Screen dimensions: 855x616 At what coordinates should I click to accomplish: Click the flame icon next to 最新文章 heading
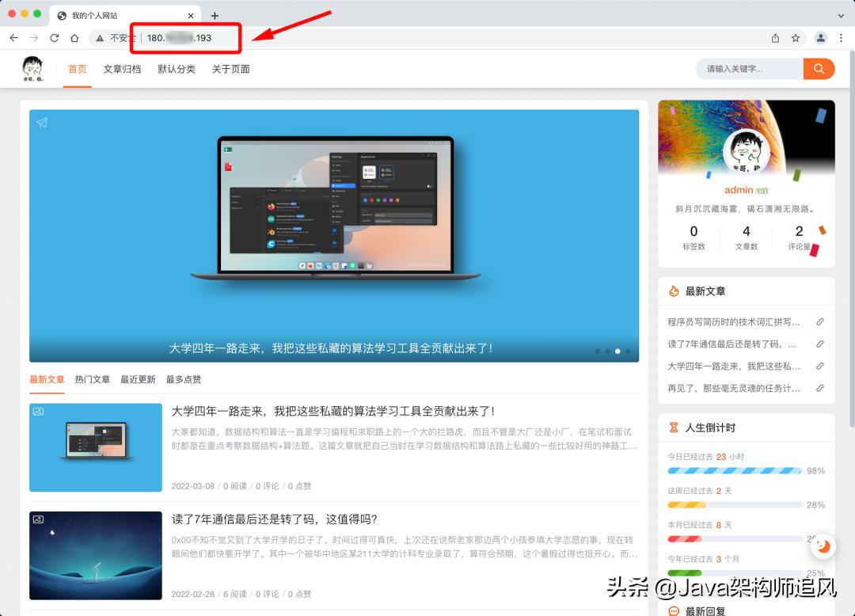(674, 291)
